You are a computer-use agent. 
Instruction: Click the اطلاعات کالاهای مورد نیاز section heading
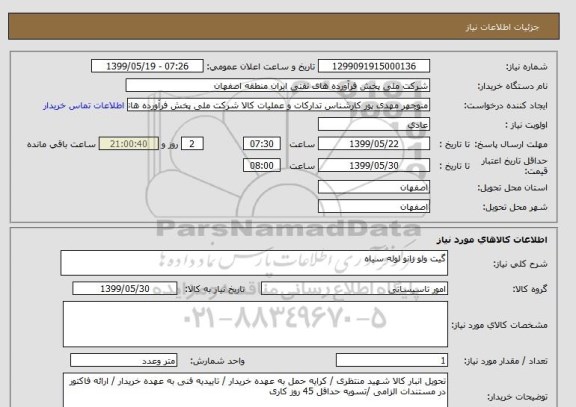(492, 240)
